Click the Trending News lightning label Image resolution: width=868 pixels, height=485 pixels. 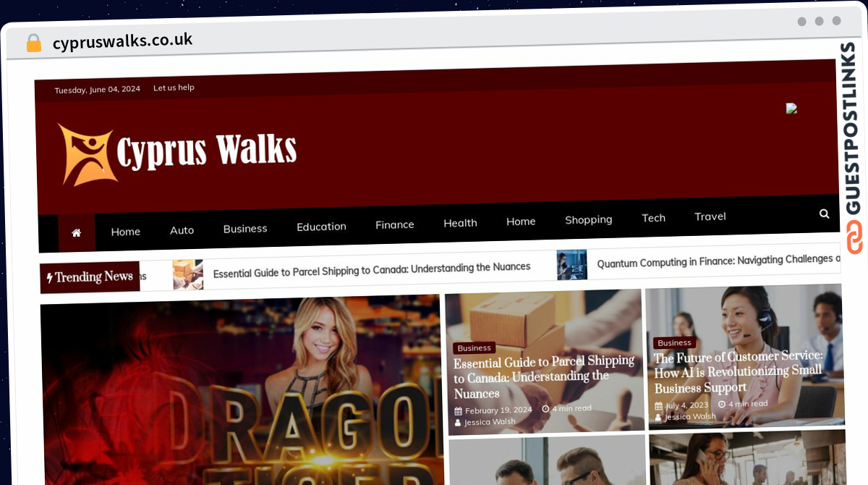(x=90, y=277)
